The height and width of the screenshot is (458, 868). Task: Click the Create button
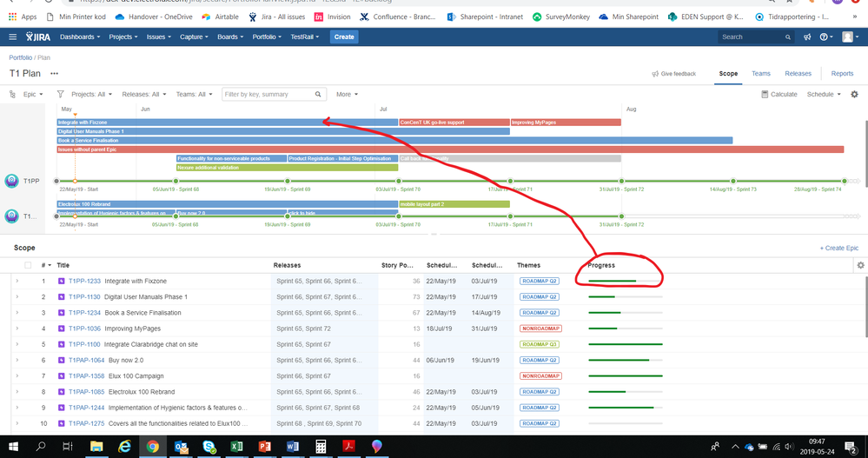pyautogui.click(x=344, y=37)
